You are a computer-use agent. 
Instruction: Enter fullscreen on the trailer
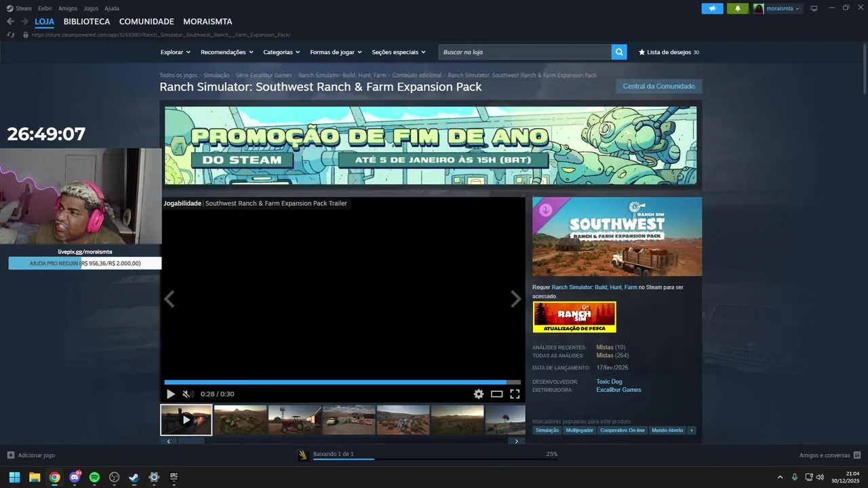pyautogui.click(x=515, y=394)
